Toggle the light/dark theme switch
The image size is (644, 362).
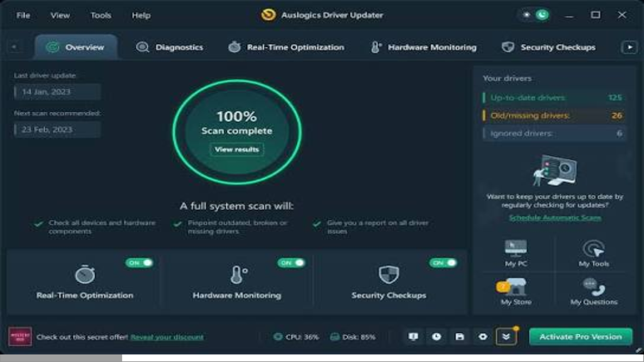pyautogui.click(x=535, y=15)
